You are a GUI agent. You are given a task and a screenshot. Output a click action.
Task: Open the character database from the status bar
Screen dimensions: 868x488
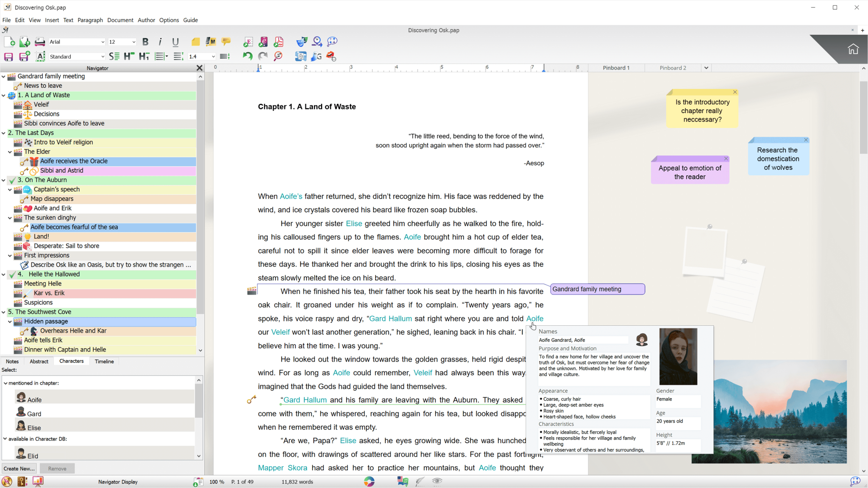tap(22, 482)
